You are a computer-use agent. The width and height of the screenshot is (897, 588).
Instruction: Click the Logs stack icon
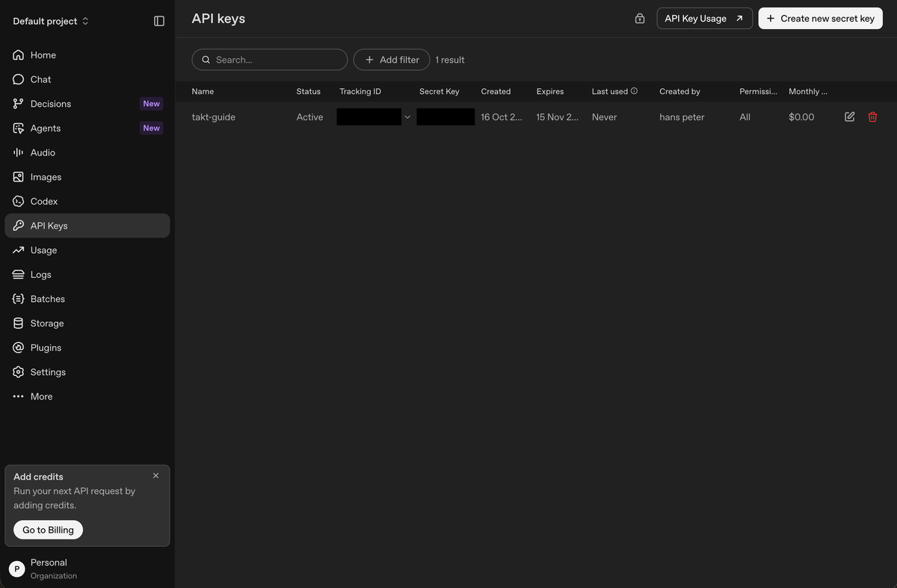click(19, 275)
